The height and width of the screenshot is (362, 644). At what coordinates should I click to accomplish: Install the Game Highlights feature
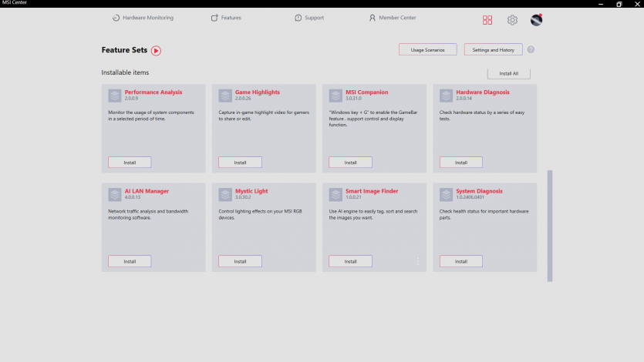coord(240,163)
